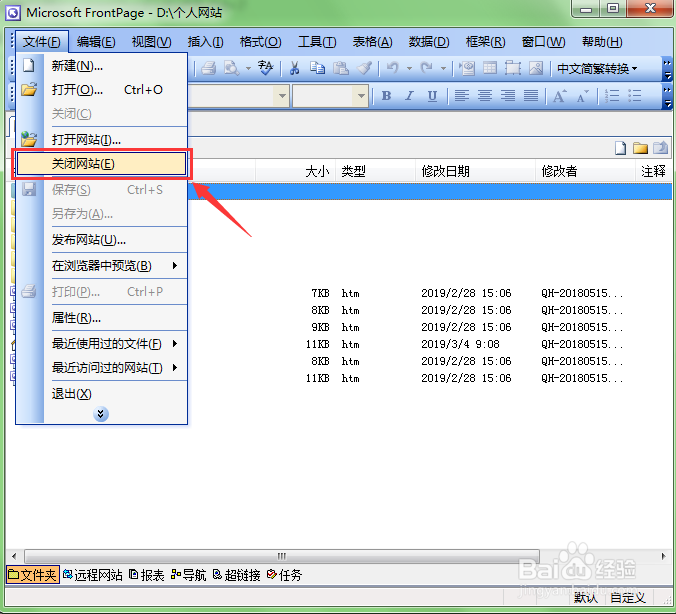
Task: Switch to 超链接 view tab
Action: click(237, 575)
